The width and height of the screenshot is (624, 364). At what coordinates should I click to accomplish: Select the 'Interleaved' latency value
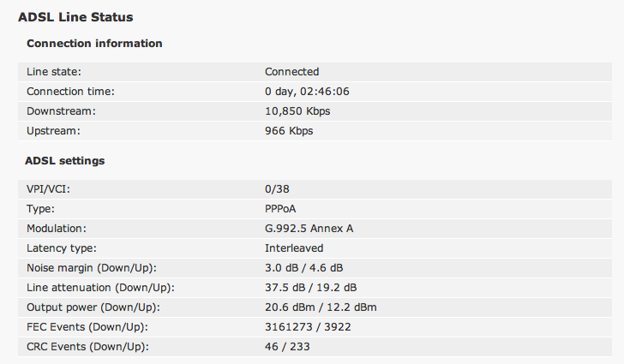click(x=294, y=248)
